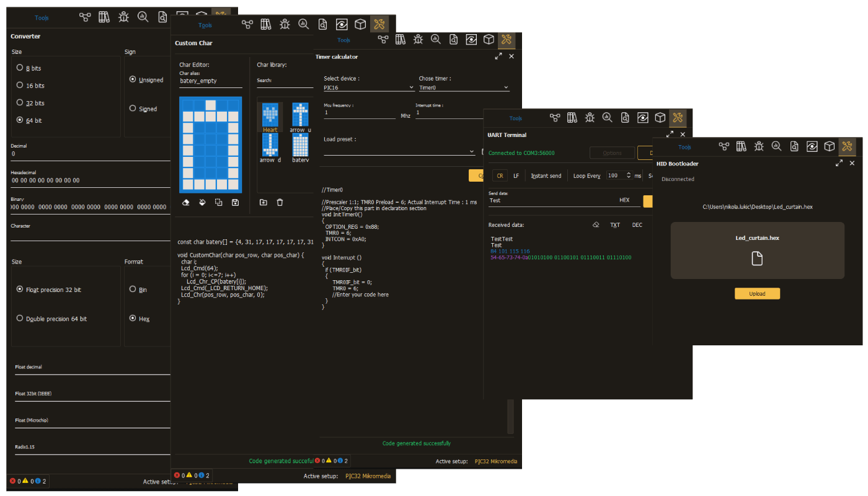Open debug bug icon in Custom Char window

[x=285, y=25]
